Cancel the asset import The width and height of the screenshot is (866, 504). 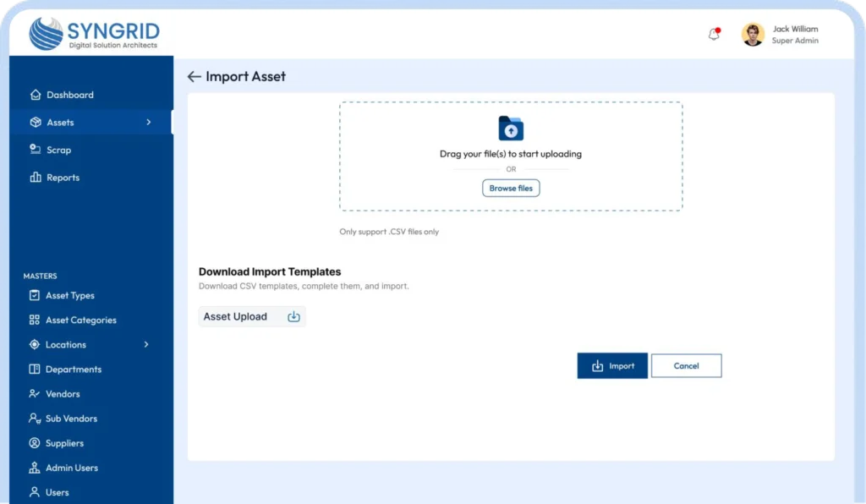point(686,366)
